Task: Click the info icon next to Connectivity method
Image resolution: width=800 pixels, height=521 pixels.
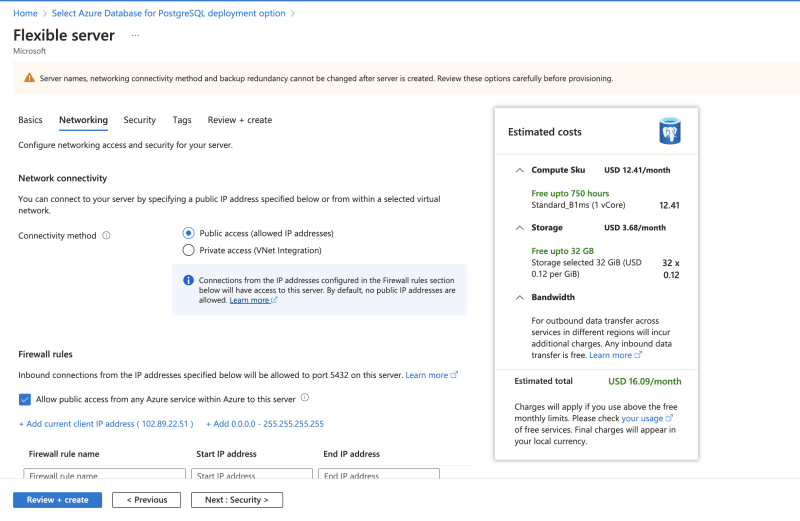Action: 106,235
